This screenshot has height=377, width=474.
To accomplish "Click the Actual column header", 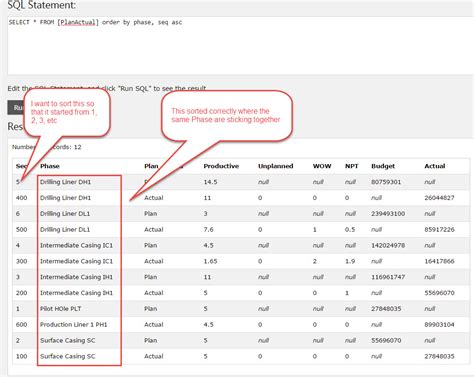I will (434, 166).
